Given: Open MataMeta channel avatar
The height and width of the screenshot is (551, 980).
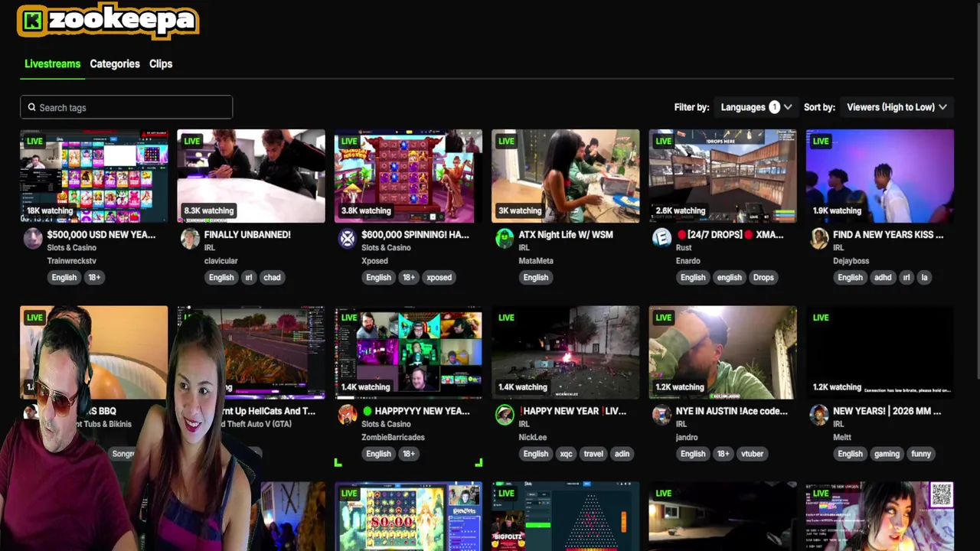Looking at the screenshot, I should [x=505, y=239].
